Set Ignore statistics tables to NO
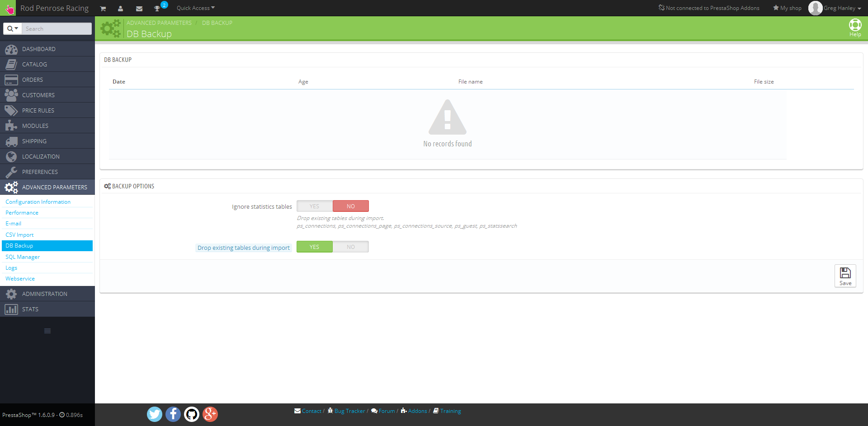 351,206
